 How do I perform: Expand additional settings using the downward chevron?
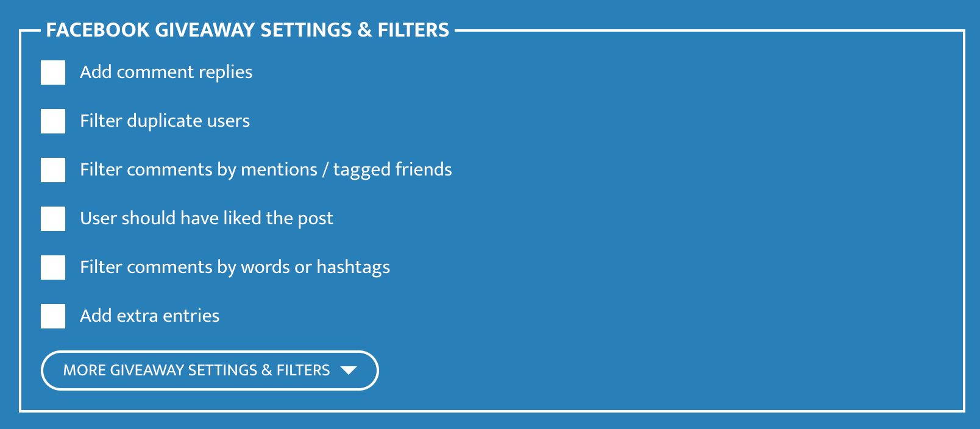click(x=348, y=370)
